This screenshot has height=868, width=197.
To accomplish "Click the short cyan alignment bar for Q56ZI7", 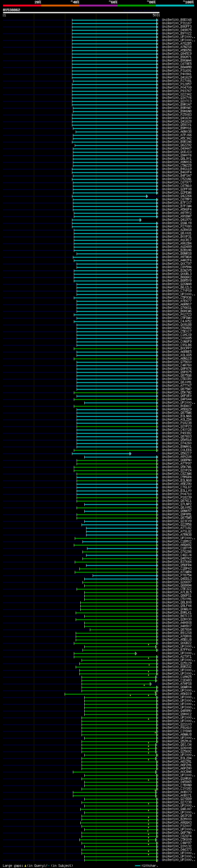I will (x=102, y=454).
